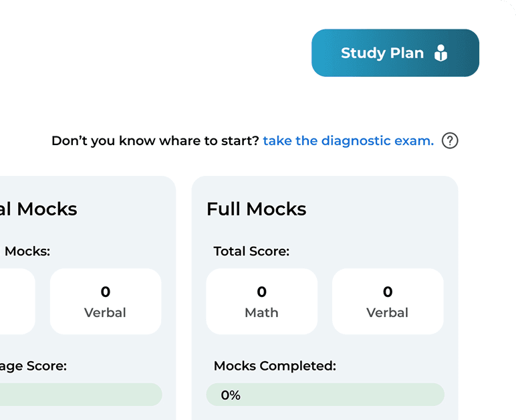Click the 0% progress text
Image resolution: width=516 pixels, height=420 pixels.
(231, 395)
